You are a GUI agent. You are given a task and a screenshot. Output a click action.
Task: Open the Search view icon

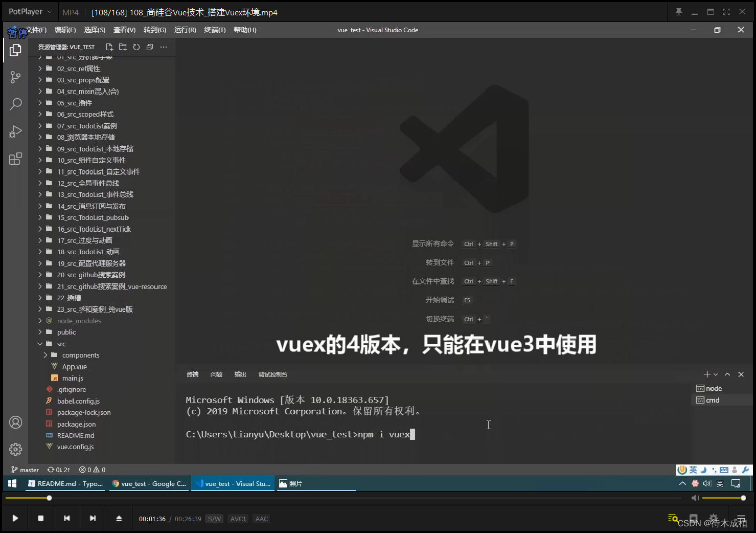click(16, 104)
